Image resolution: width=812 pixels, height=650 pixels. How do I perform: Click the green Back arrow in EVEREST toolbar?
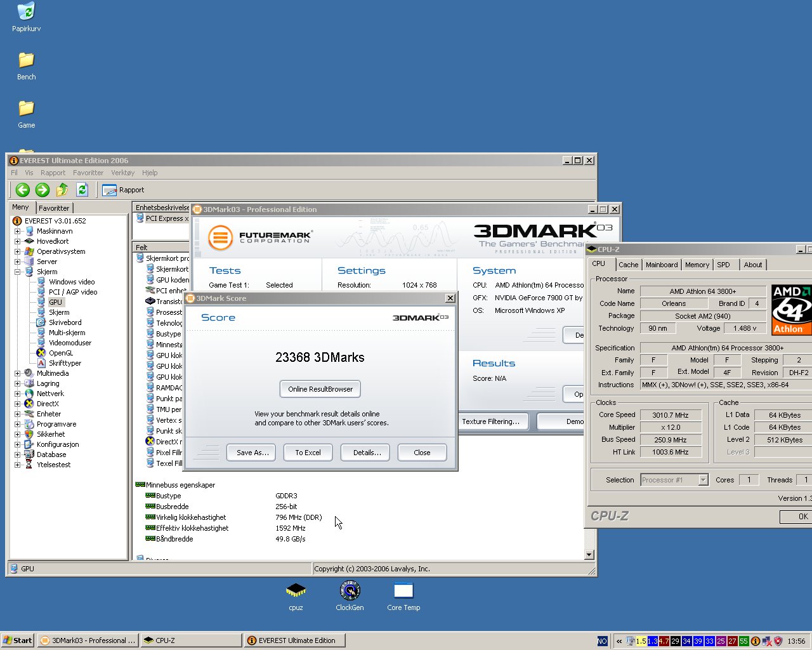23,189
